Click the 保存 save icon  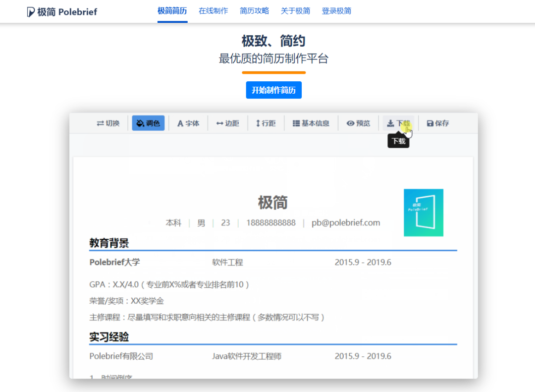pos(437,123)
